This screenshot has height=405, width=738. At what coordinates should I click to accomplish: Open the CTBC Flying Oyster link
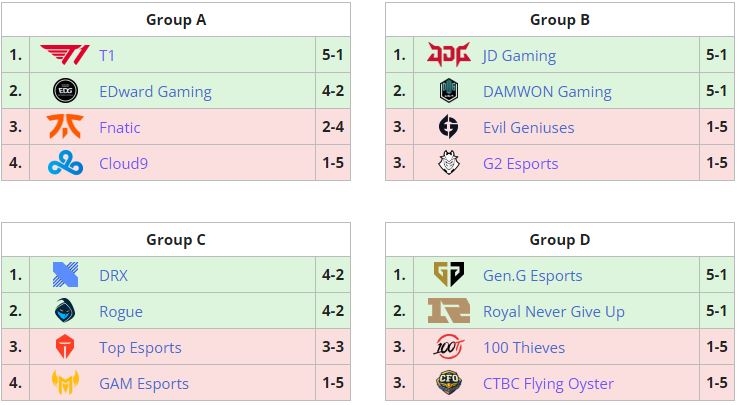(548, 383)
